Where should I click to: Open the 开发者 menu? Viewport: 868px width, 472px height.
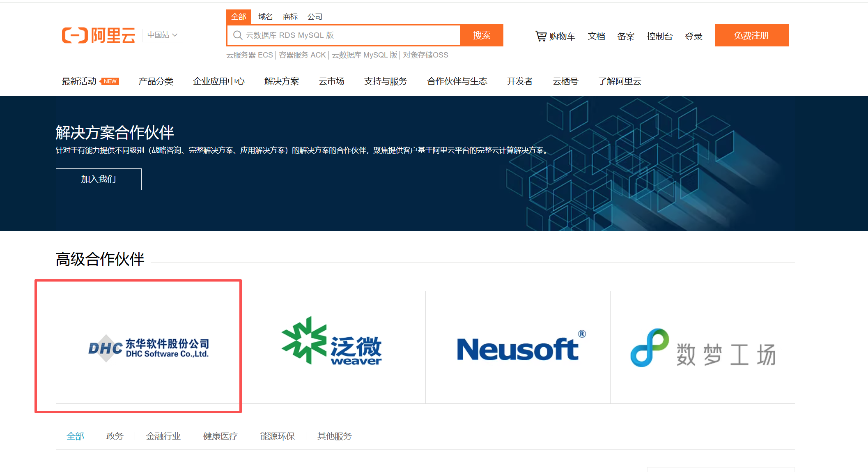point(519,81)
